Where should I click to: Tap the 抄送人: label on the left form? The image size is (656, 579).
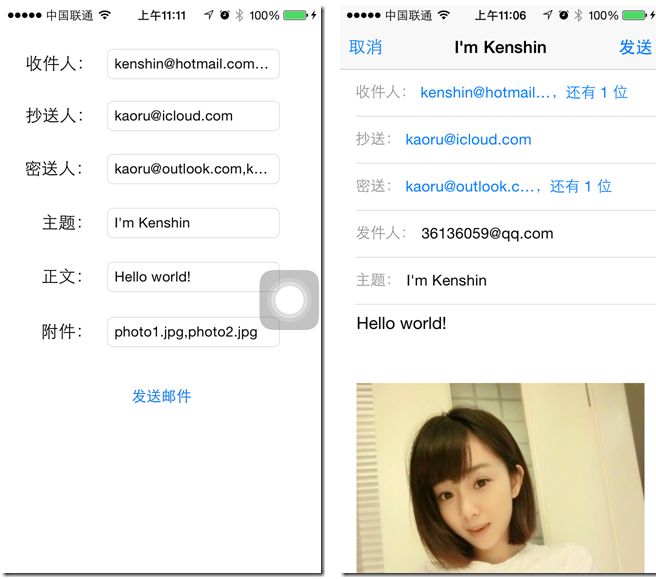[x=55, y=116]
